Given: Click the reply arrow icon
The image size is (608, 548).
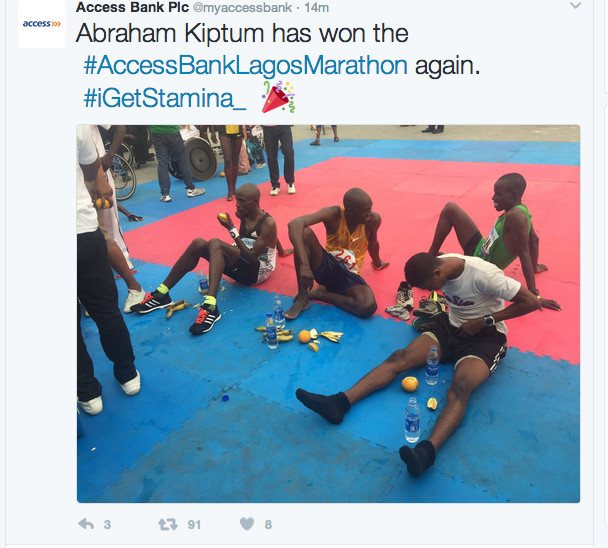Looking at the screenshot, I should point(86,524).
